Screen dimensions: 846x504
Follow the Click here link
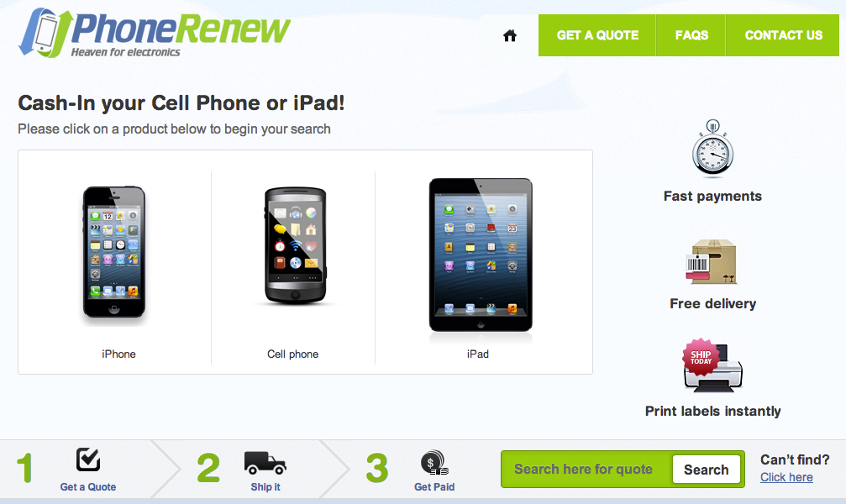click(786, 477)
